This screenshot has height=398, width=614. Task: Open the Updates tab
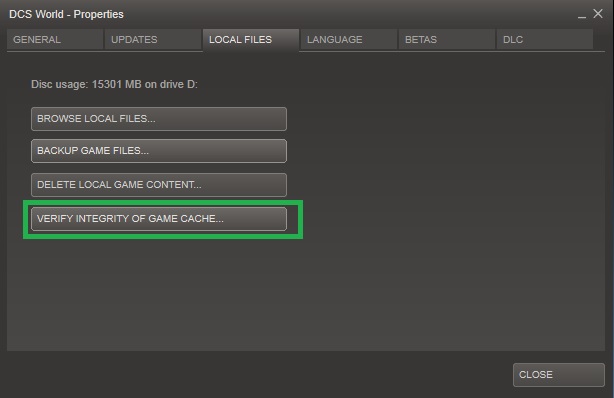tap(153, 40)
